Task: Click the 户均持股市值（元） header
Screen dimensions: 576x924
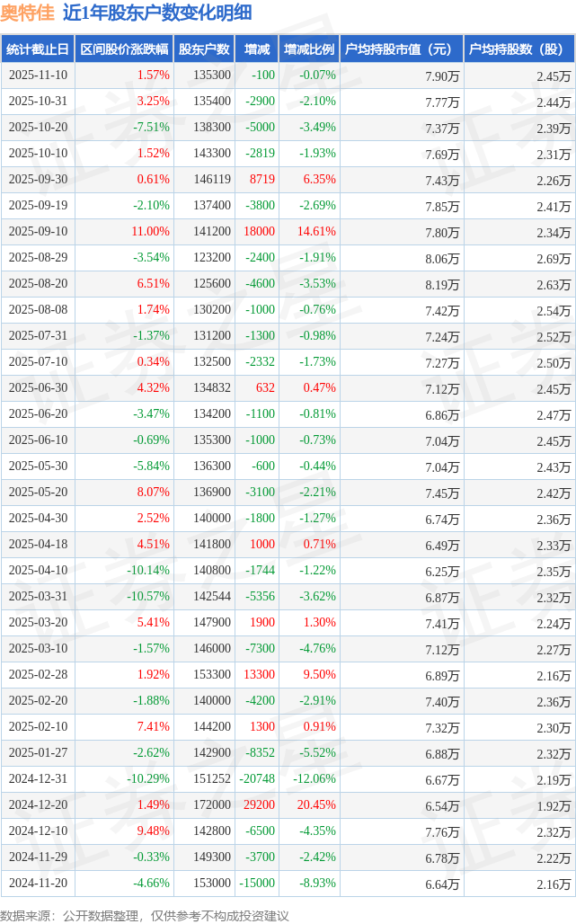Action: 401,49
